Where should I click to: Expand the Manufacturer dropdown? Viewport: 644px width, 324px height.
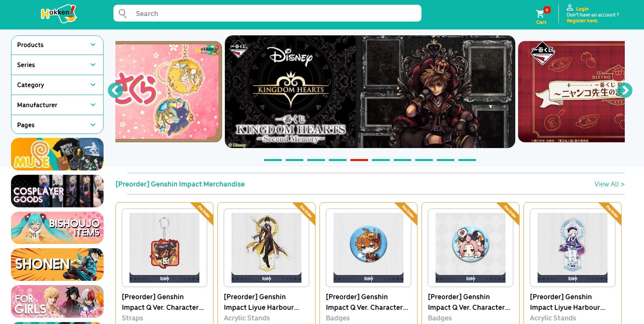57,105
